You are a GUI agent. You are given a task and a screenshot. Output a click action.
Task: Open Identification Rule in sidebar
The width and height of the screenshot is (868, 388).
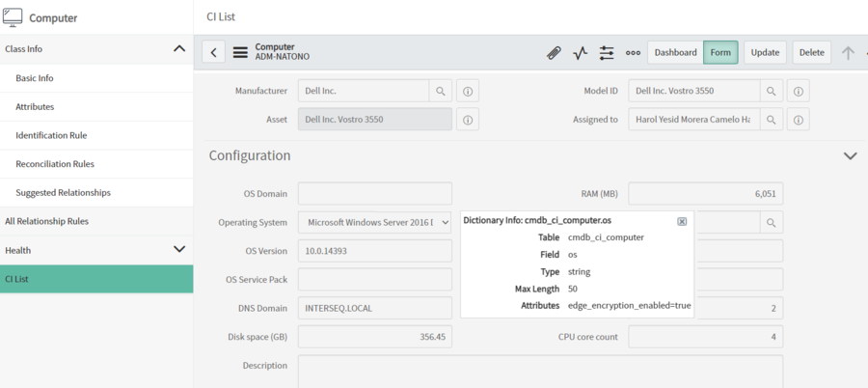tap(96, 135)
